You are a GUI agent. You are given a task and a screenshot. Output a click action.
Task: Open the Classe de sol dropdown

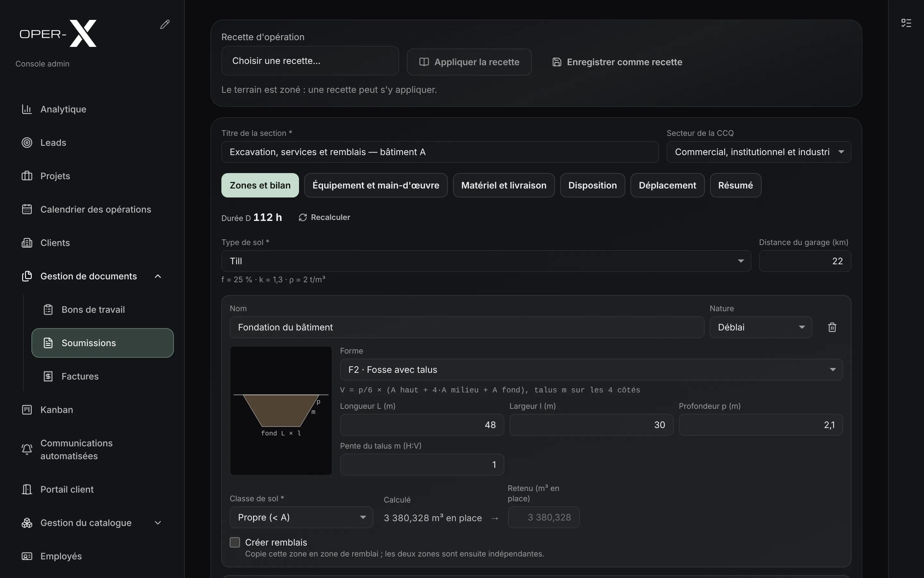[x=301, y=517]
